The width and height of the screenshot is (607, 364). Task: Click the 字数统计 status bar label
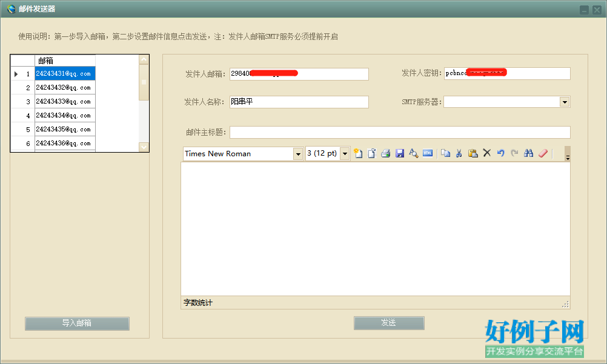click(198, 303)
